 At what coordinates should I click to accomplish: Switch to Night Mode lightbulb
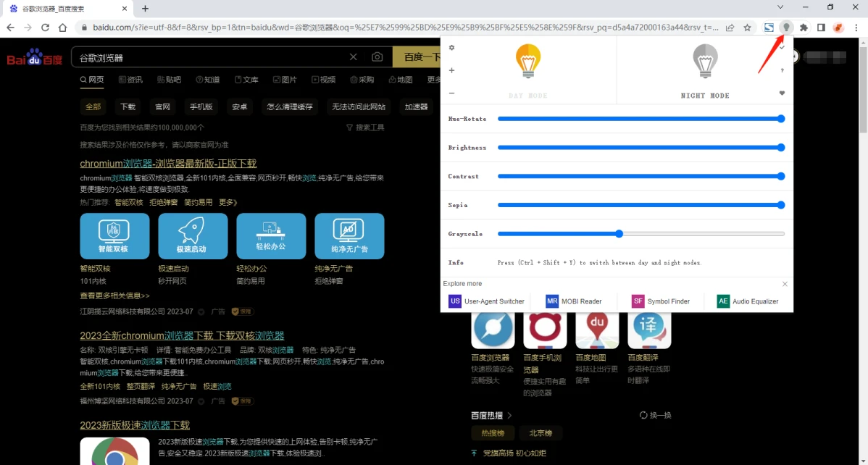pyautogui.click(x=705, y=61)
